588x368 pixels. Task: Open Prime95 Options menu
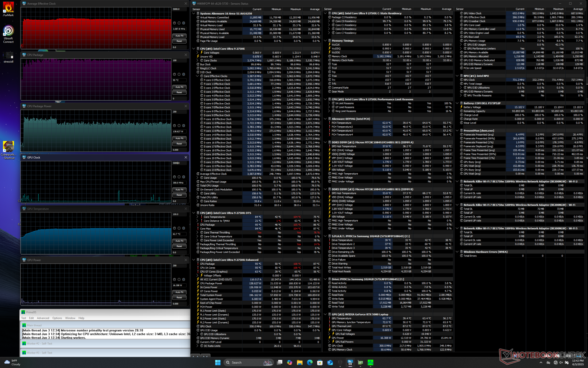pyautogui.click(x=57, y=318)
